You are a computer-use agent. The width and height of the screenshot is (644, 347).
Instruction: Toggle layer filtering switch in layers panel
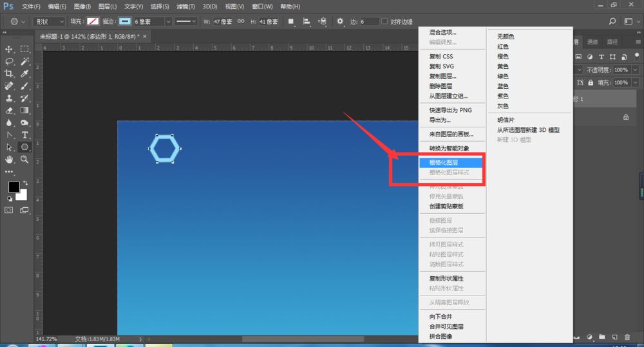[x=638, y=55]
